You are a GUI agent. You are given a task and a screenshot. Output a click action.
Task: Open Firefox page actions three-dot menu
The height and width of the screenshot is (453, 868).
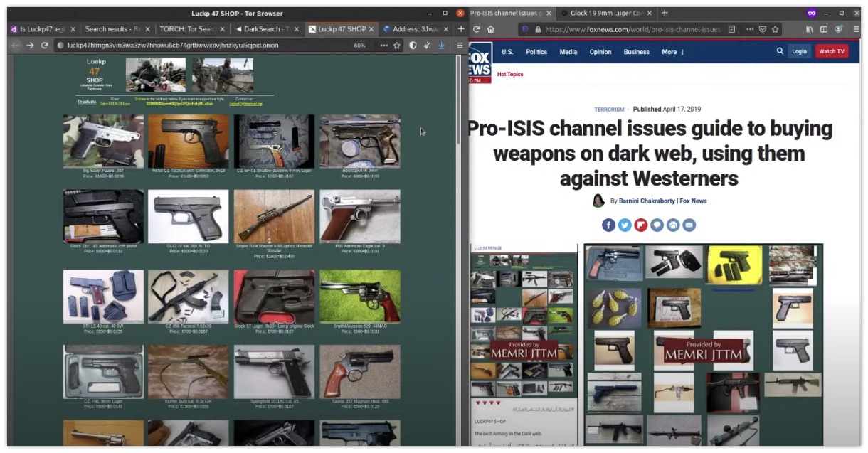(x=748, y=29)
